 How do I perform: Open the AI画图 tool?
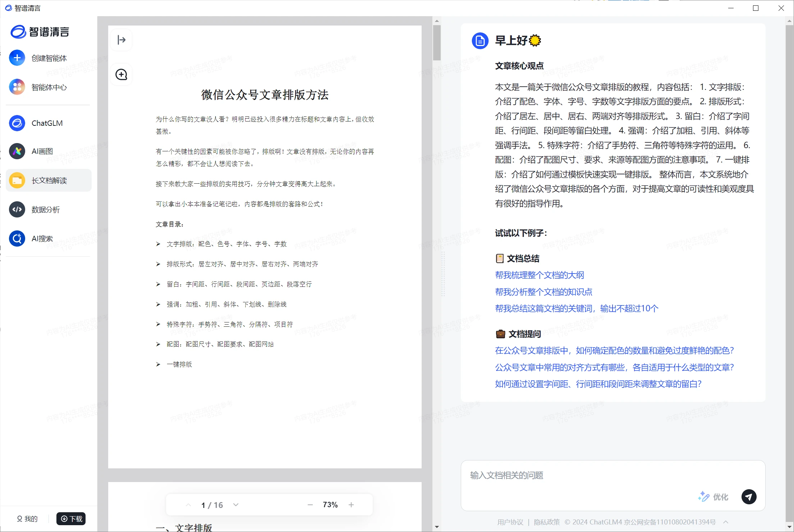click(49, 151)
